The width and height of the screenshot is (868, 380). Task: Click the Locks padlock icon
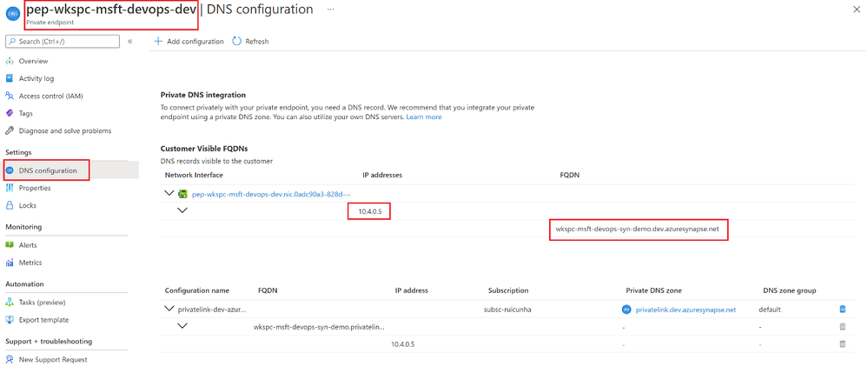tap(10, 205)
